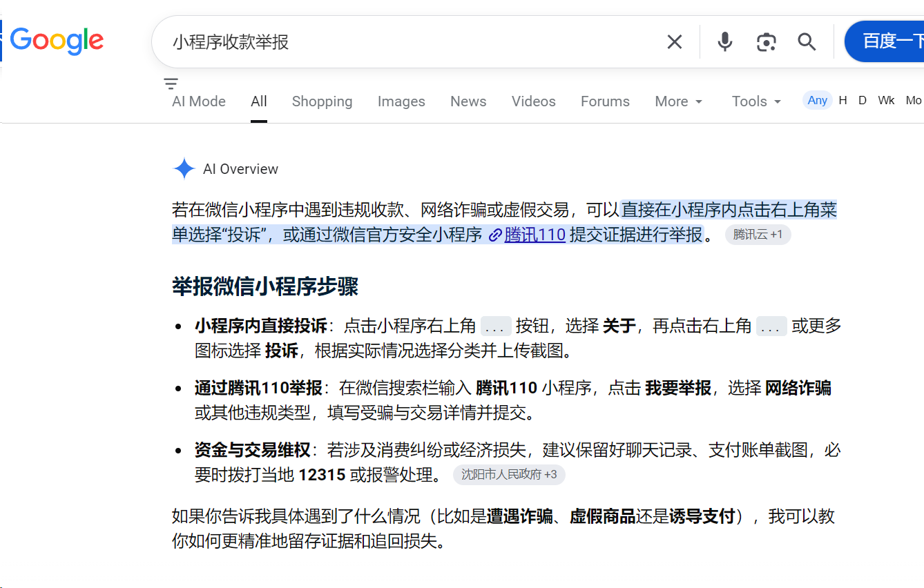Click the bold text 小程序内直接投诉
The height and width of the screenshot is (588, 924).
click(261, 326)
